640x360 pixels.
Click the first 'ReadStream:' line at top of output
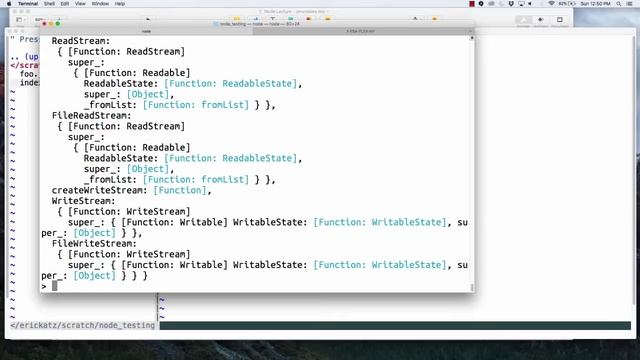pos(81,41)
